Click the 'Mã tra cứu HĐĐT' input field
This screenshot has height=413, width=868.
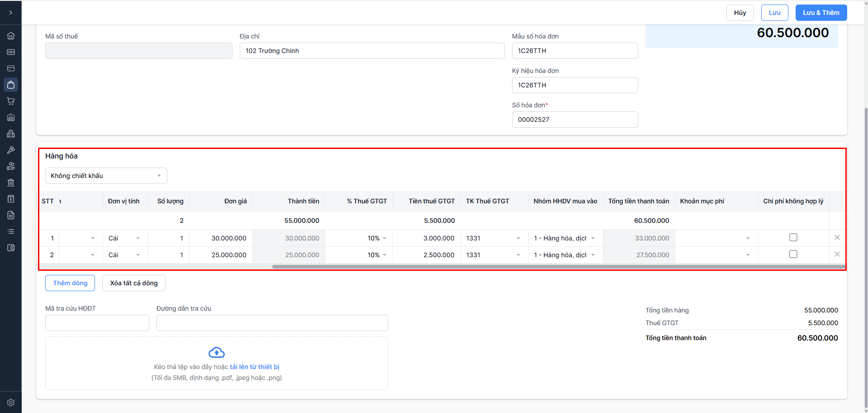coord(97,323)
